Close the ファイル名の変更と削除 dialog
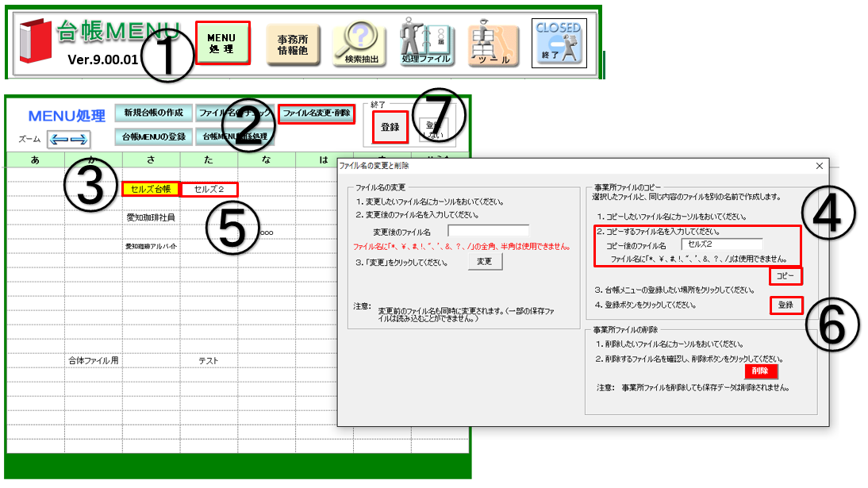Image resolution: width=868 pixels, height=488 pixels. (x=820, y=166)
